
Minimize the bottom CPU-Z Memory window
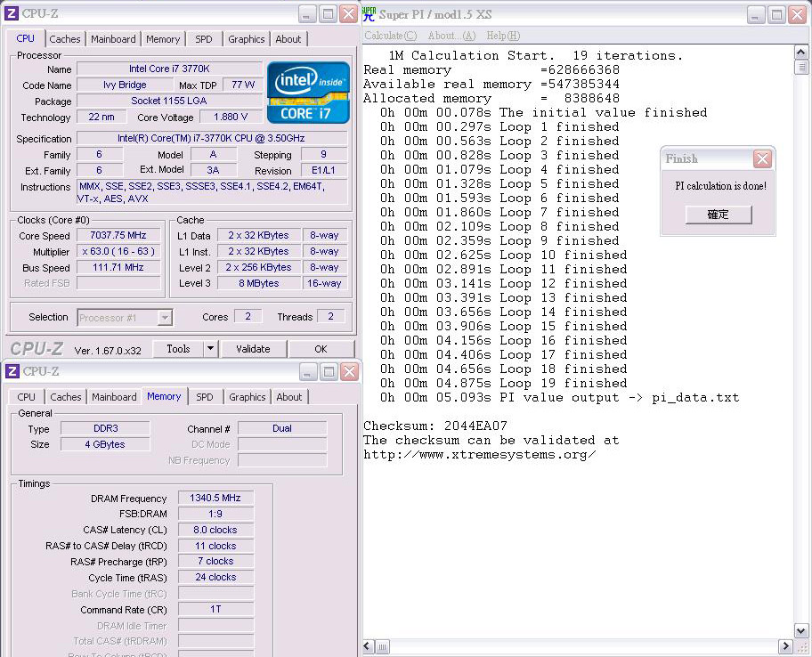pyautogui.click(x=308, y=372)
